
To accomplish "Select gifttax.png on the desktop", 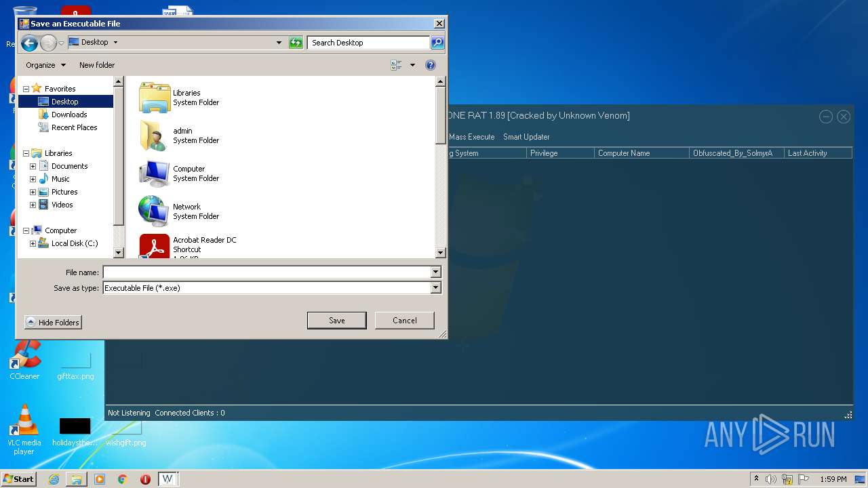I will coord(75,365).
